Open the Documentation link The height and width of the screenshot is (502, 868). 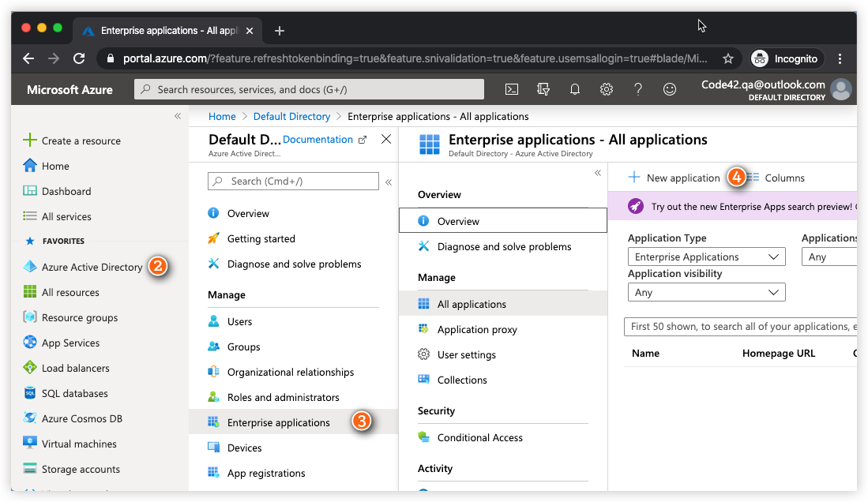click(x=317, y=139)
